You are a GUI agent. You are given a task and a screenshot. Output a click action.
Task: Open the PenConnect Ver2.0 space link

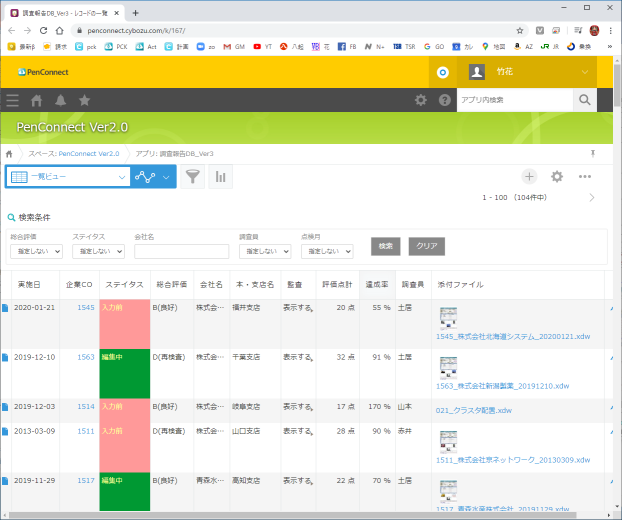(89, 154)
